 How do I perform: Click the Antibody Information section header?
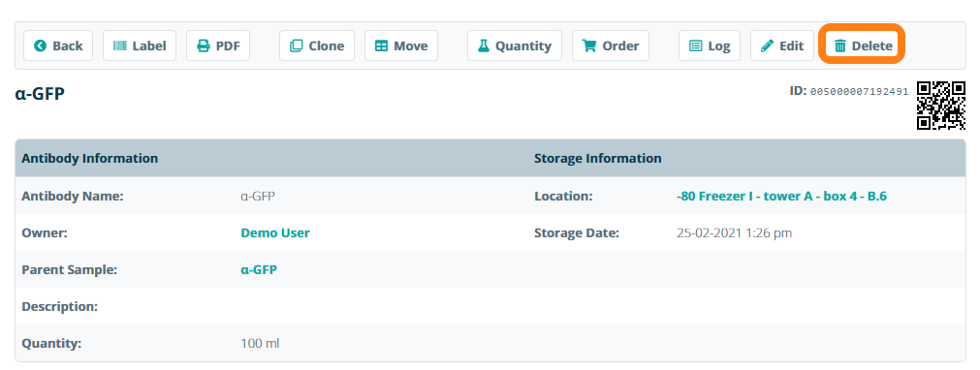pos(89,158)
